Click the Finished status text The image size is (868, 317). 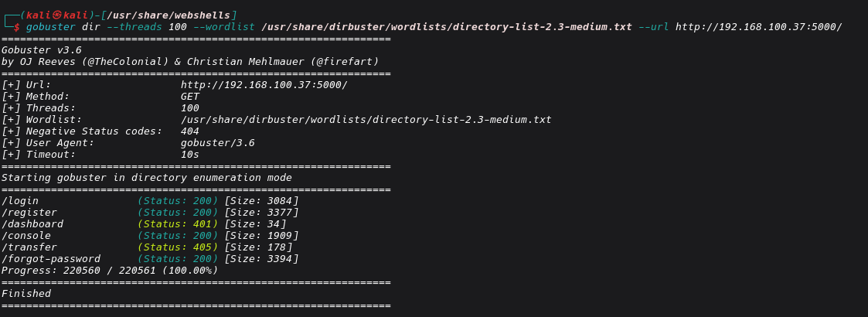pyautogui.click(x=26, y=294)
